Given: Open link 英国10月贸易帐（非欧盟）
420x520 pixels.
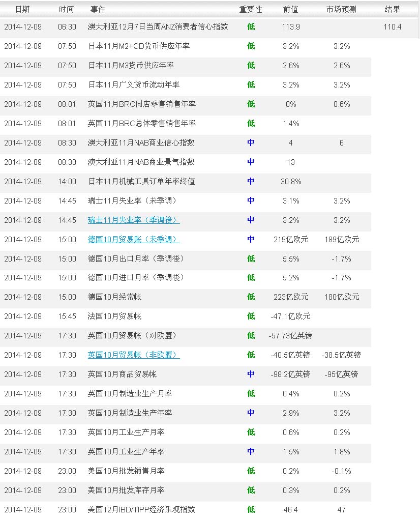Looking at the screenshot, I should [134, 355].
